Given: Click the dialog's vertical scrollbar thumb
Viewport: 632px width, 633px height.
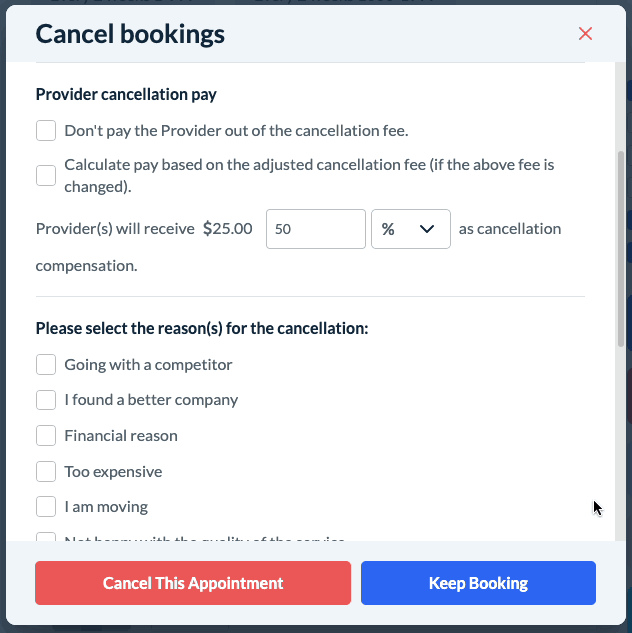Looking at the screenshot, I should point(621,250).
